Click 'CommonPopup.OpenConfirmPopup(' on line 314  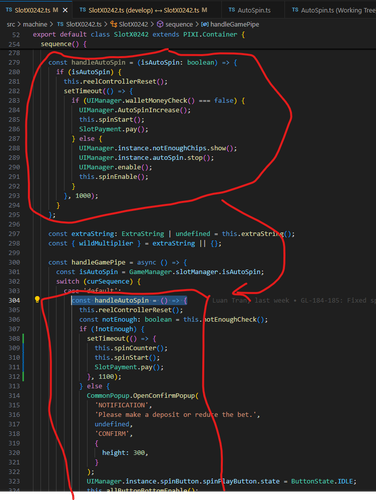click(x=143, y=396)
